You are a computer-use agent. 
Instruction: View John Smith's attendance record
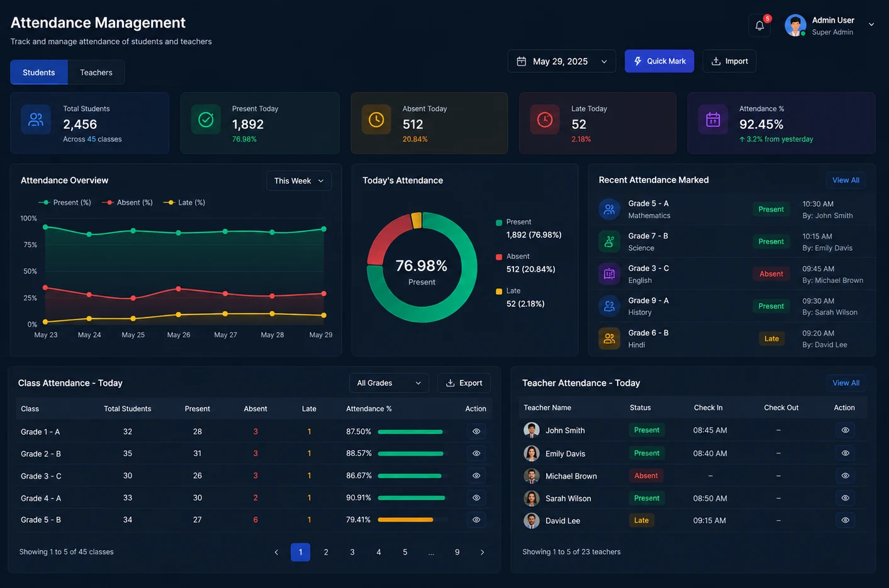tap(845, 430)
